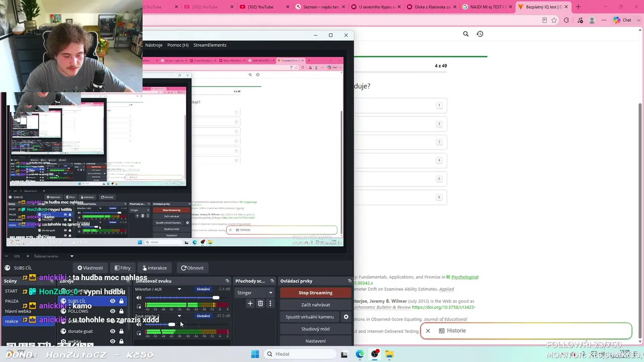
Task: Undock the Přechody scén panel
Action: point(272,281)
